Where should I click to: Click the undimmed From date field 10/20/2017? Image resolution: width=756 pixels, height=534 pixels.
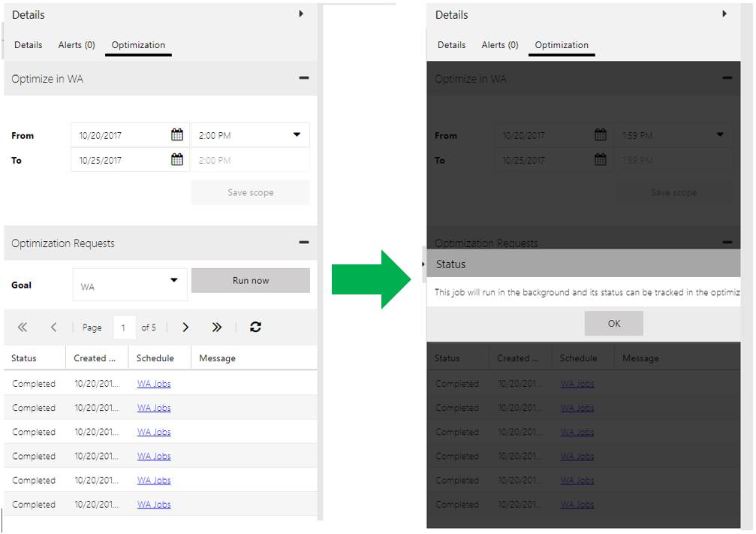(120, 136)
